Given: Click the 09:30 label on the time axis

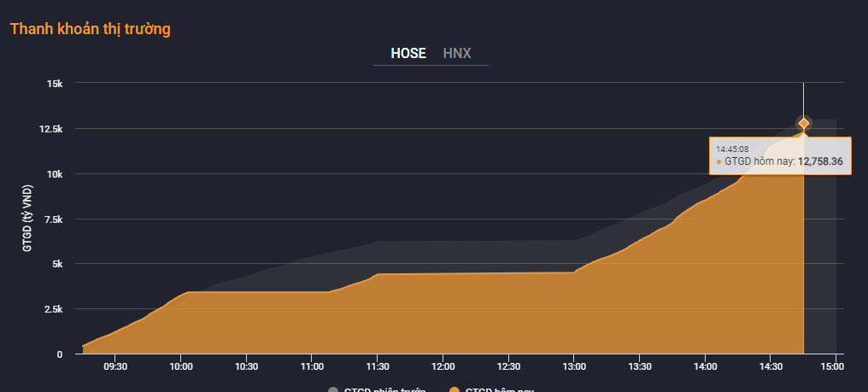Looking at the screenshot, I should pos(115,366).
